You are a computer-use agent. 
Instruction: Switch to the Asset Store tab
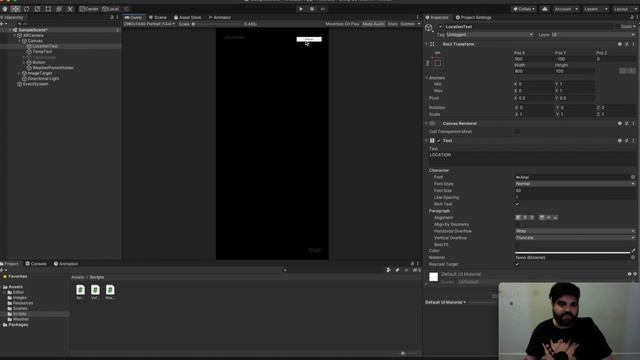point(188,18)
